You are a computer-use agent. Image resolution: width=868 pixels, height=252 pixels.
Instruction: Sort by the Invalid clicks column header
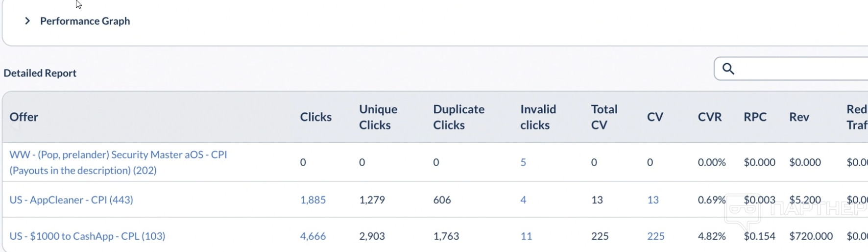538,117
